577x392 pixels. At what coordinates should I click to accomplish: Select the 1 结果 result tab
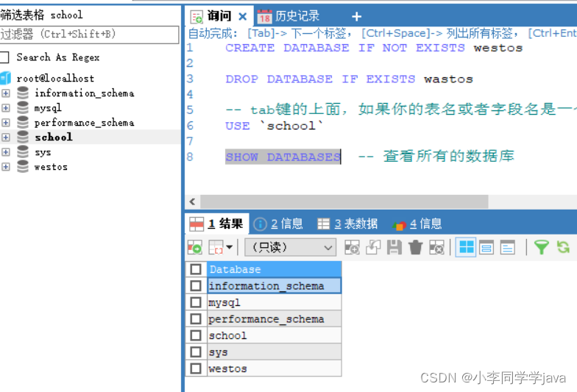point(216,224)
